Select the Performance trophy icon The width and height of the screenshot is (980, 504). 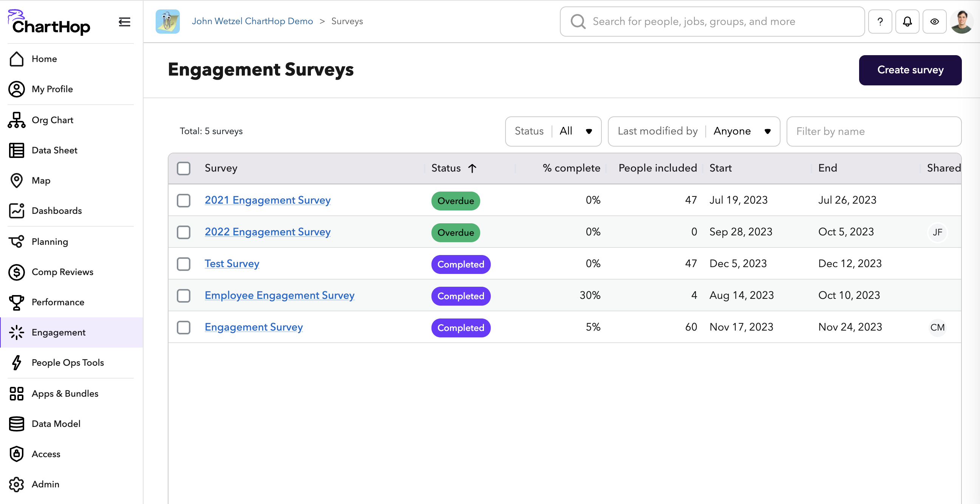[x=16, y=302]
